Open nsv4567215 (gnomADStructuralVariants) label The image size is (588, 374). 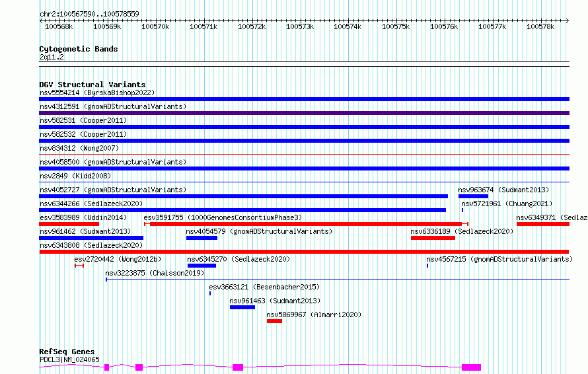pos(499,259)
